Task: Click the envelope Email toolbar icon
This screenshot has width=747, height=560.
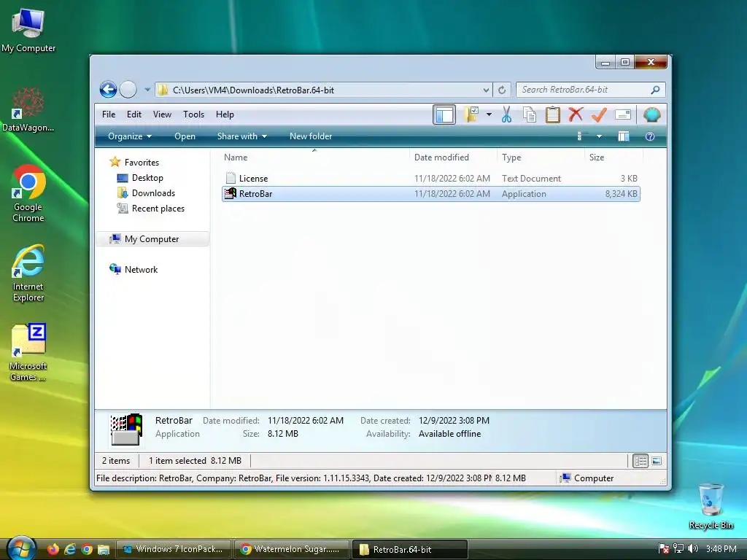Action: coord(623,114)
